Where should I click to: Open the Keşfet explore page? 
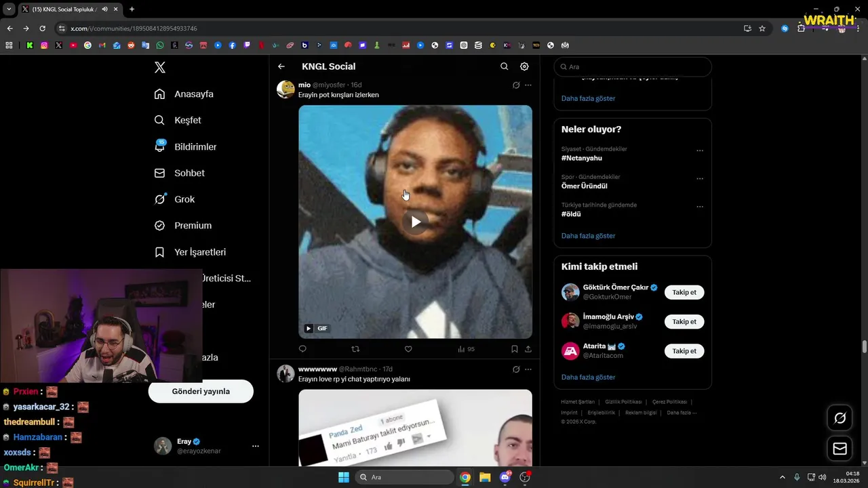tap(178, 120)
